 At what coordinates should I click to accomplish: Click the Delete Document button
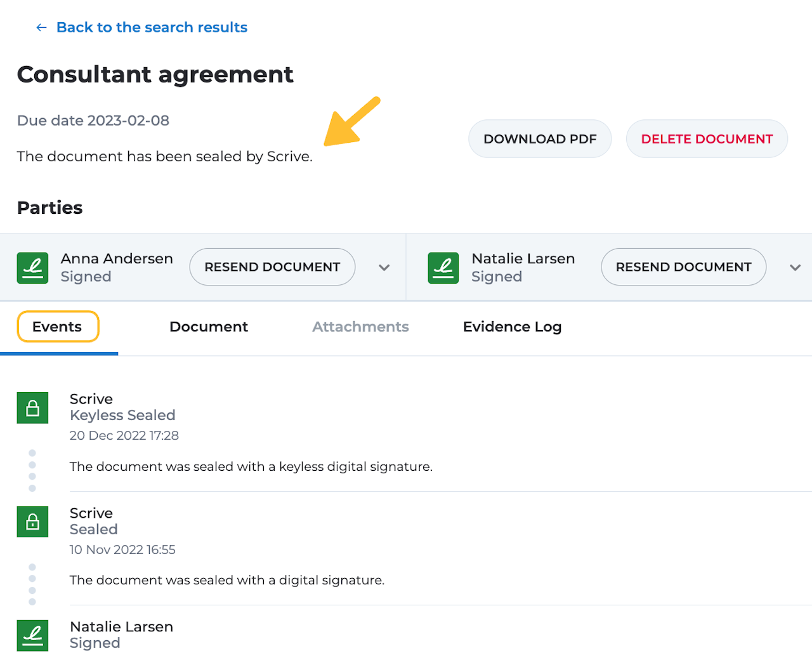(x=707, y=139)
